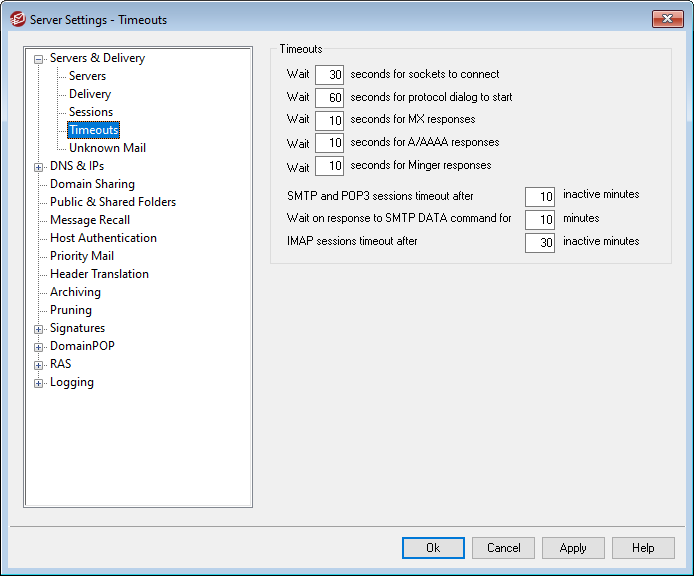
Task: Click the SMTP DATA command wait field
Action: click(539, 219)
